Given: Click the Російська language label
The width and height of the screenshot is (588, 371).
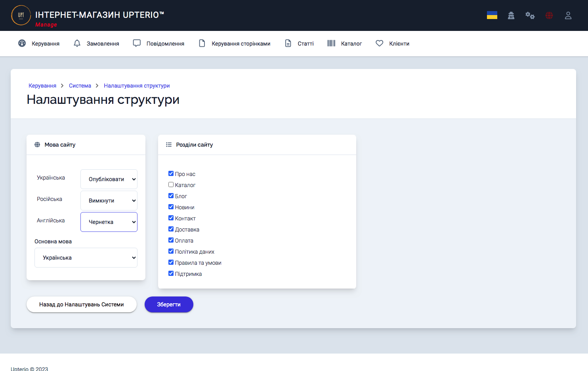Looking at the screenshot, I should (50, 199).
